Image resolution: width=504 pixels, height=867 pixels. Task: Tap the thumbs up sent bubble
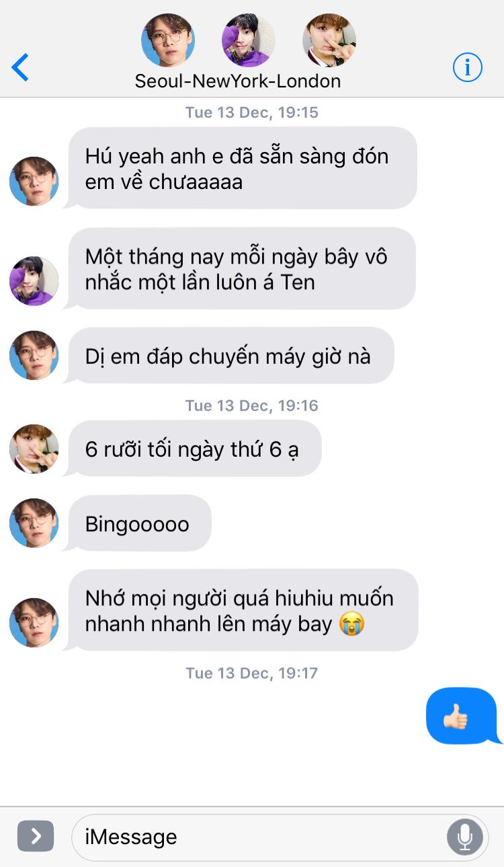(464, 716)
